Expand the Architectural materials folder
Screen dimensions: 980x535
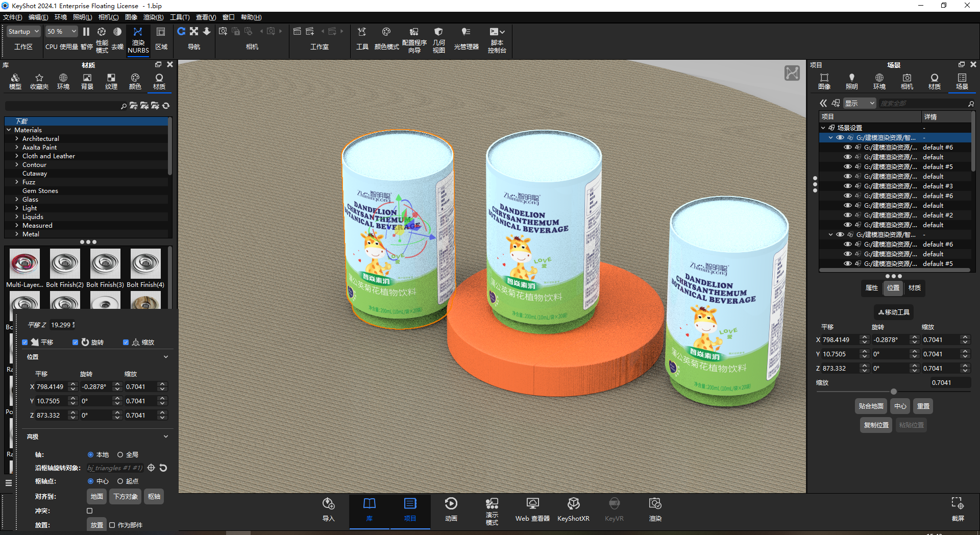click(17, 138)
